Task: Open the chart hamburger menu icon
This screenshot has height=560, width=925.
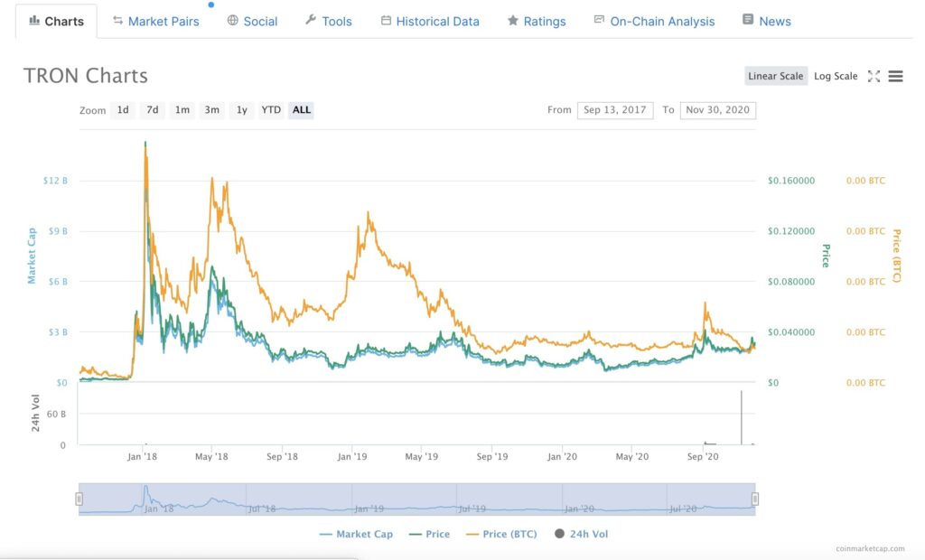Action: tap(895, 76)
